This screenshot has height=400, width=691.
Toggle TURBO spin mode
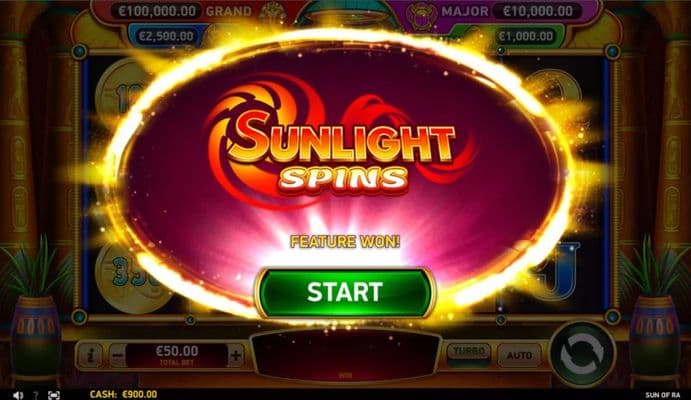click(469, 353)
